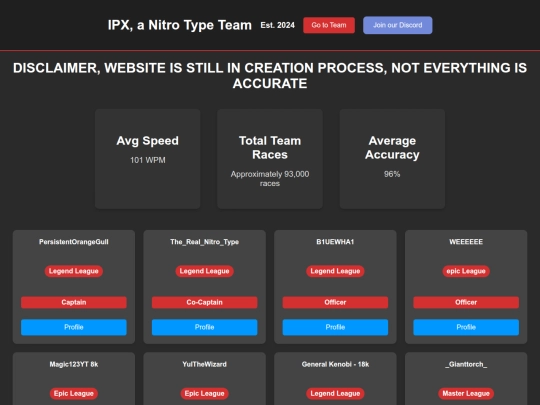Click PersistentOrangeGull's Legend League tag
The image size is (540, 405).
(x=74, y=271)
